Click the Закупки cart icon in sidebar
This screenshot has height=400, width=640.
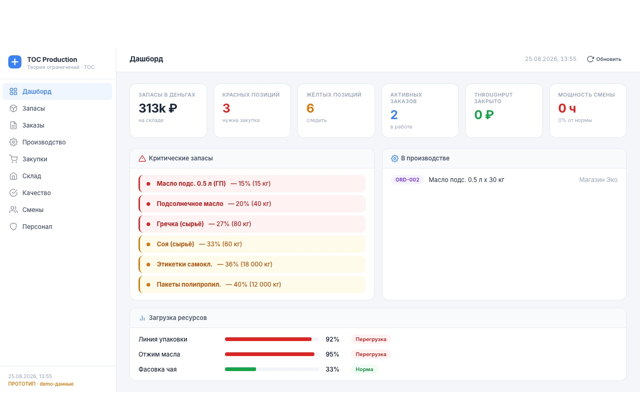pyautogui.click(x=13, y=159)
